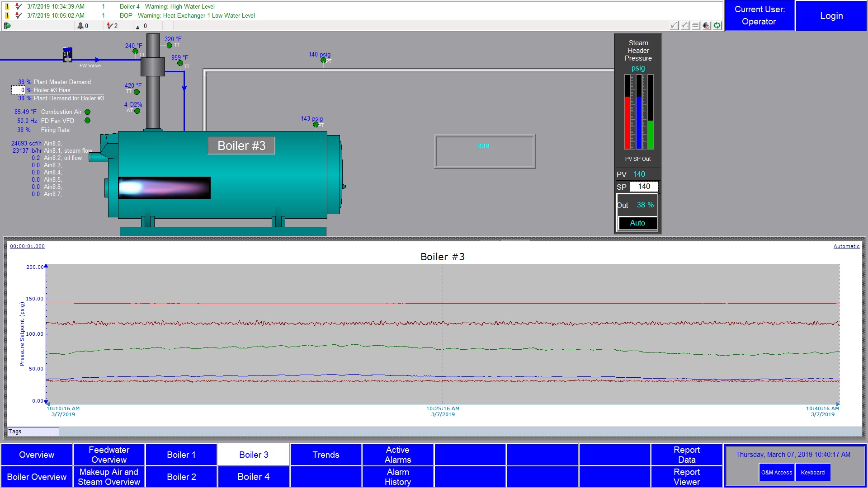868x488 pixels.
Task: Click the 959 °F temperature transmitter indicator
Action: click(180, 63)
